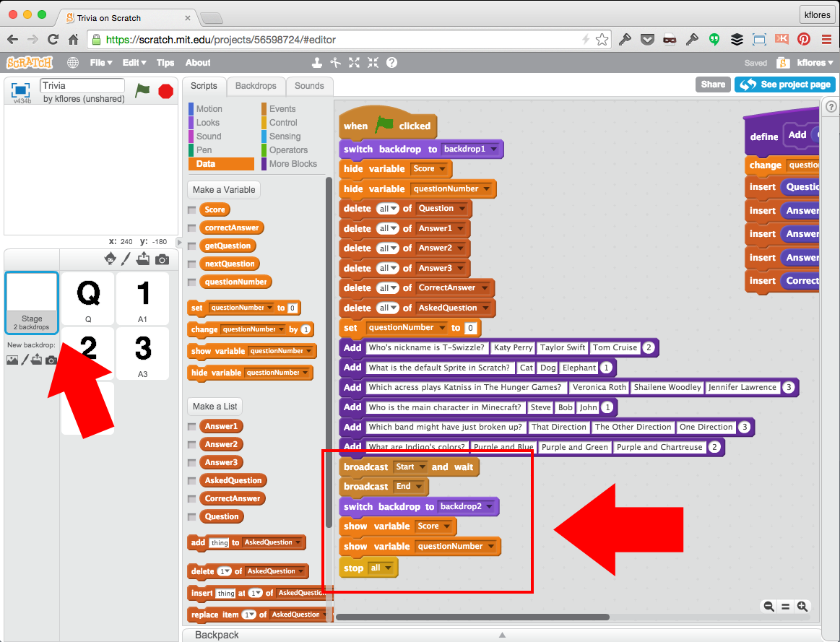This screenshot has width=840, height=642.
Task: Reload the browser page
Action: click(53, 39)
